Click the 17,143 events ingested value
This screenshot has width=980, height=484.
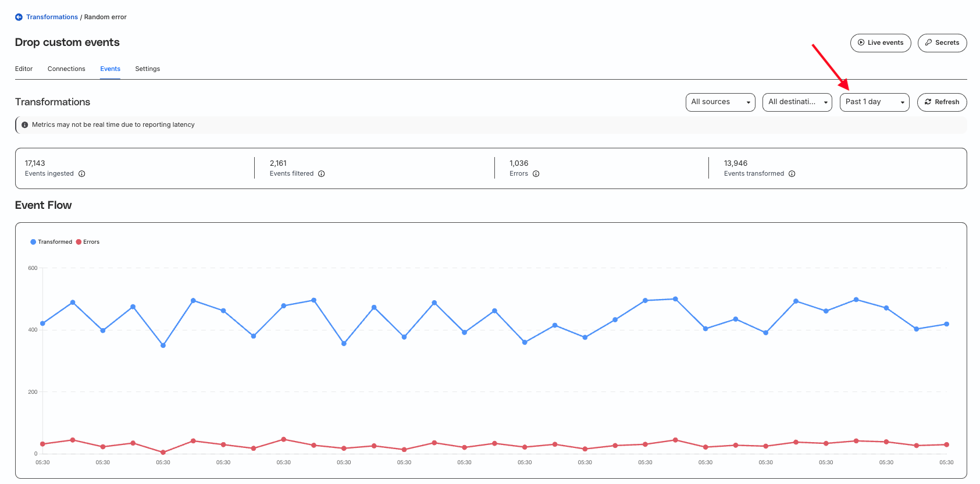pos(35,163)
